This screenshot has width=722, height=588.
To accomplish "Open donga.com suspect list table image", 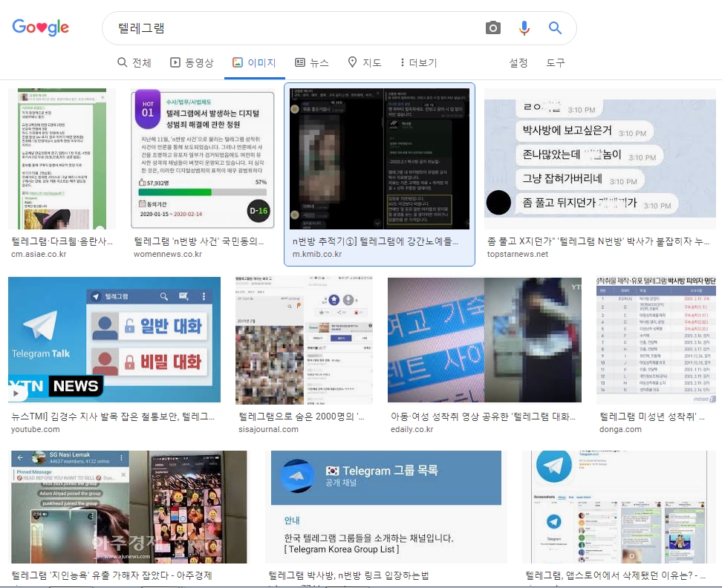I will [656, 339].
